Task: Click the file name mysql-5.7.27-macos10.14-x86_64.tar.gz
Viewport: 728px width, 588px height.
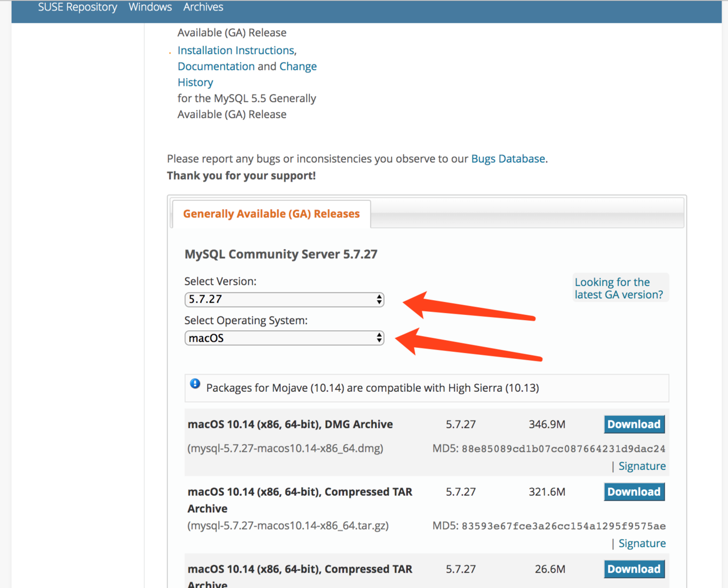Action: coord(288,526)
